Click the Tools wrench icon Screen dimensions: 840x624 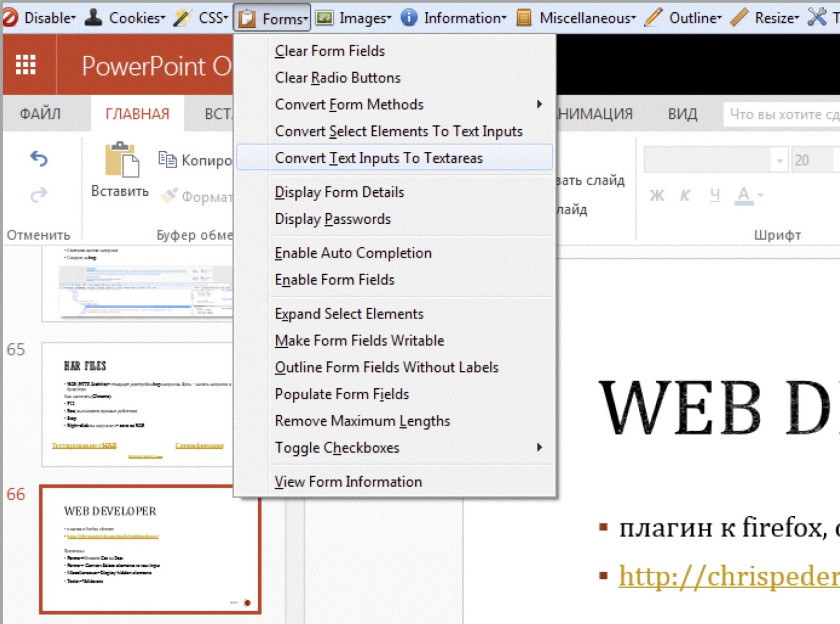tap(817, 17)
